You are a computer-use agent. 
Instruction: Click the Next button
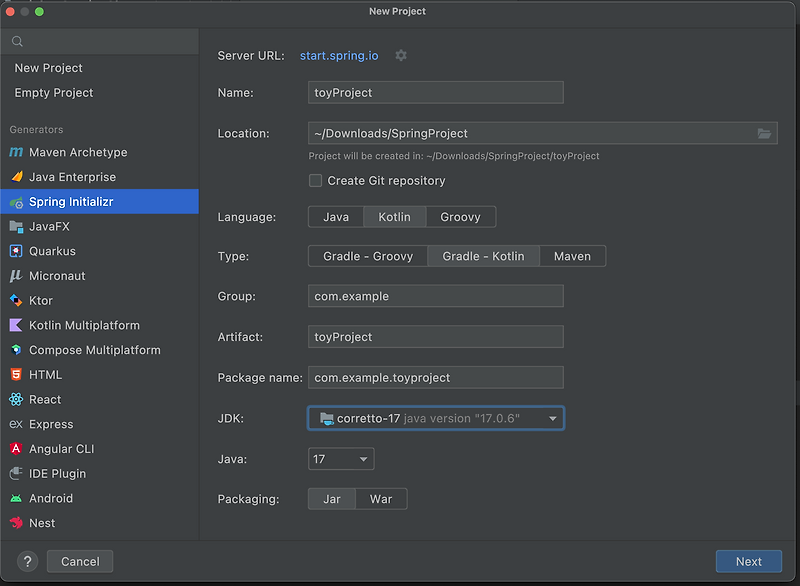click(749, 561)
